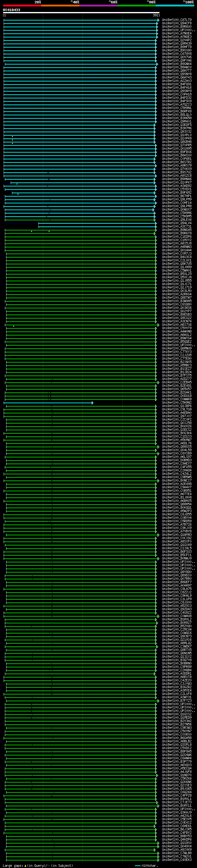Click label UniRef100_C4VEK3
Screen dimensions: 197x868
coord(177,860)
